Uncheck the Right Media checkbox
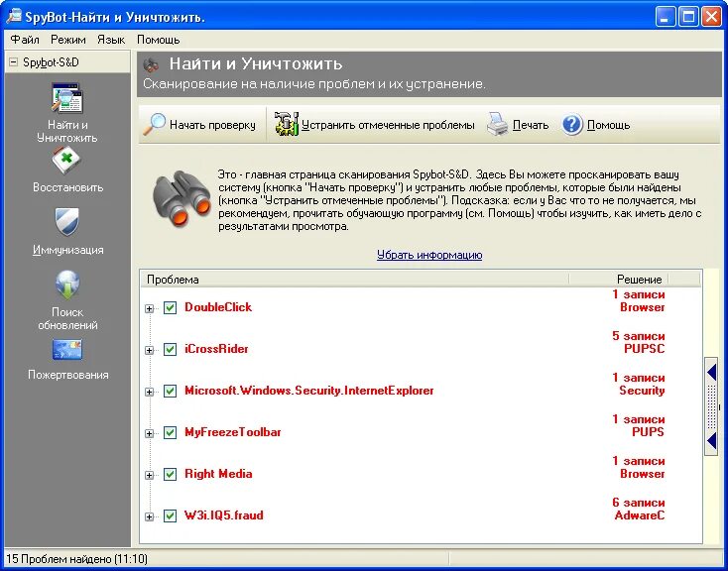Viewport: 728px width, 571px height. pos(170,474)
